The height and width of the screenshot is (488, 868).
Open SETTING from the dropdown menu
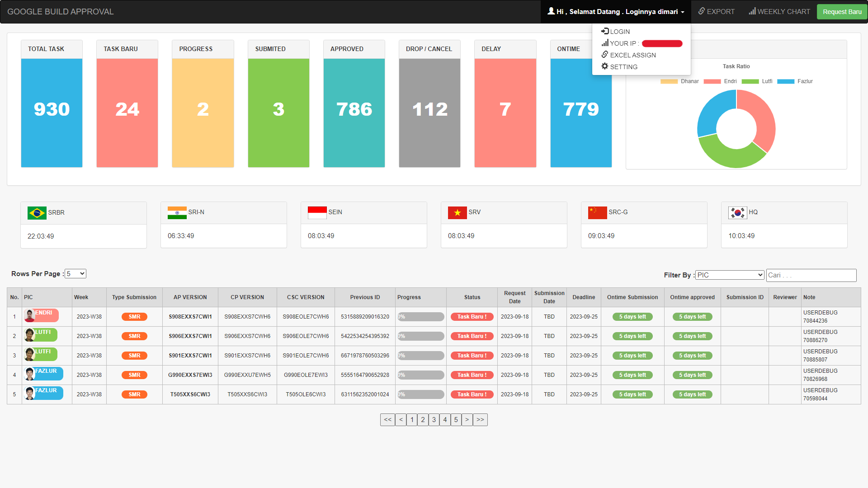pos(624,66)
